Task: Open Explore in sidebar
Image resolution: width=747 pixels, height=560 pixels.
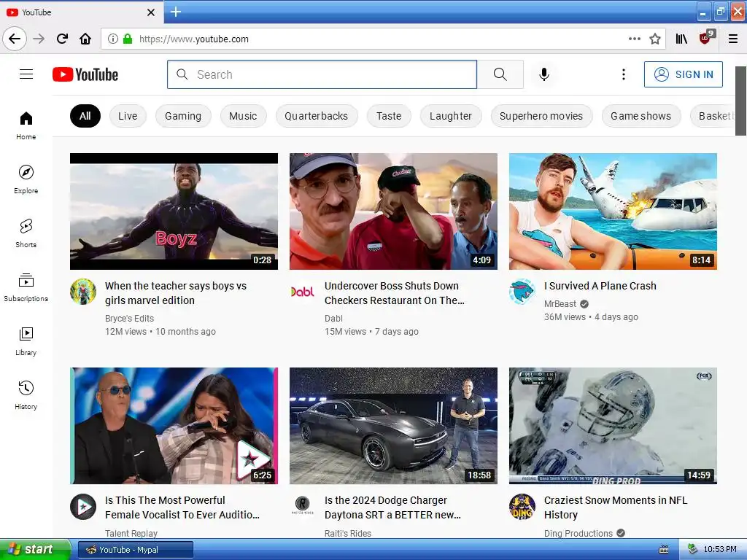Action: 26,179
